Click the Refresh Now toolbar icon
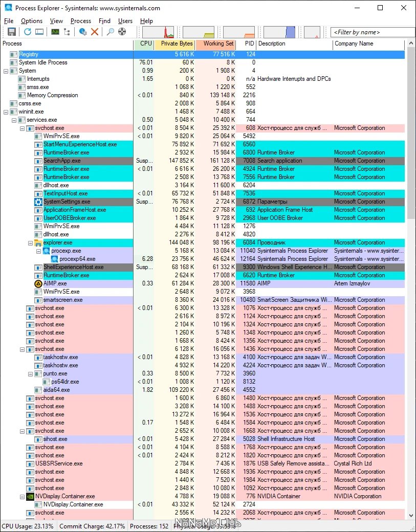 (x=28, y=32)
